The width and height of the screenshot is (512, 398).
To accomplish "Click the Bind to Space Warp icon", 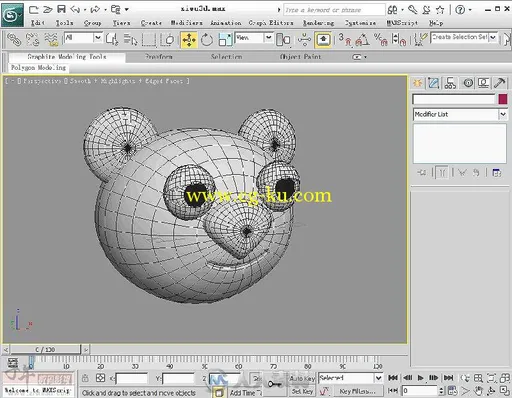I will [x=51, y=39].
